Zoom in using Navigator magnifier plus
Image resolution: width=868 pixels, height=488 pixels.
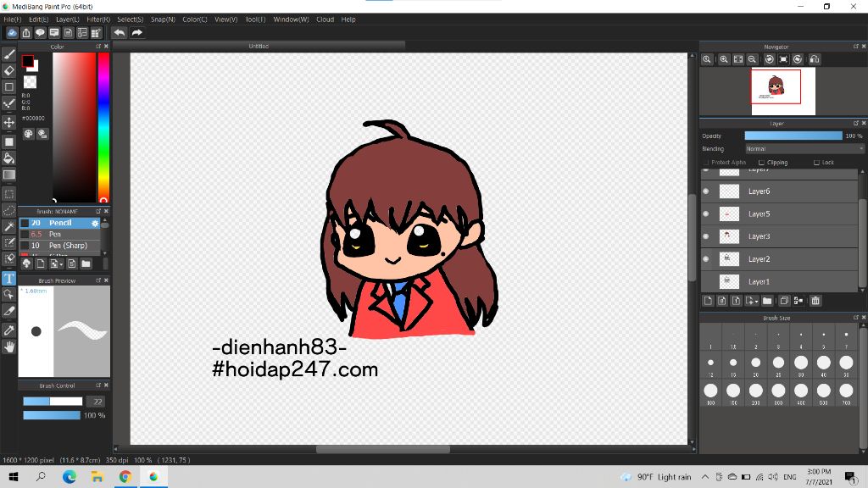(x=724, y=59)
